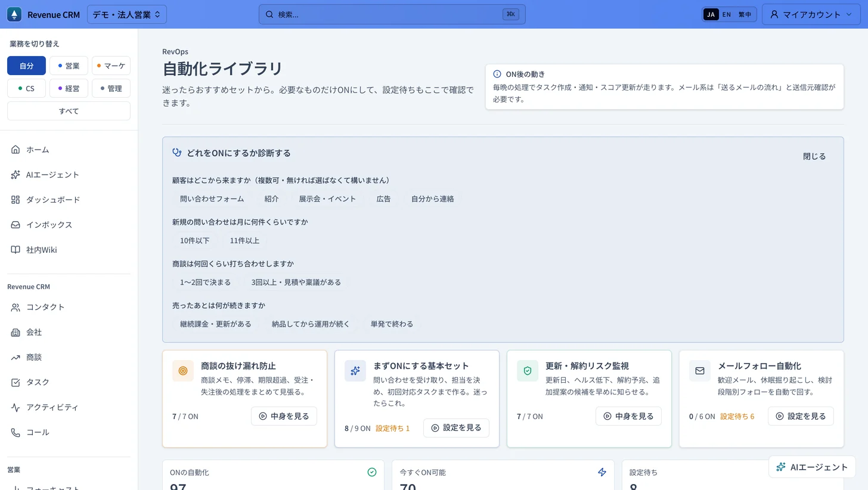Click the 社内Wiki book icon
The image size is (868, 490).
[15, 250]
